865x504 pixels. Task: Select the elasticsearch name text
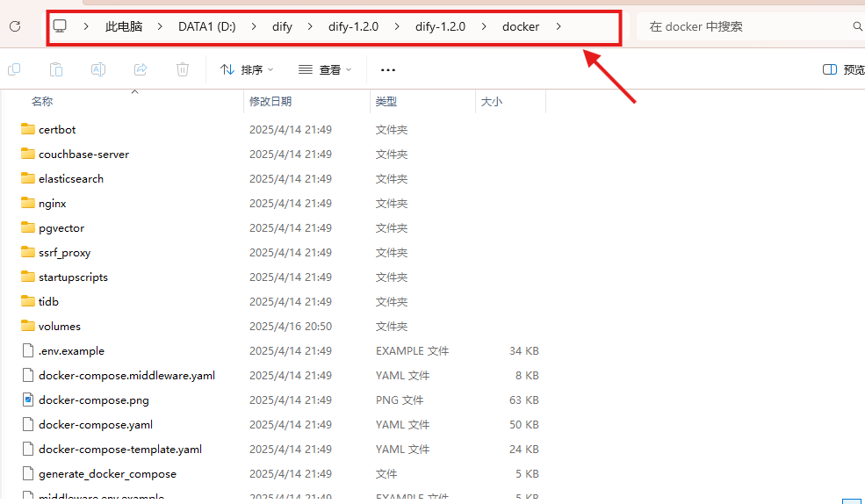pyautogui.click(x=71, y=178)
